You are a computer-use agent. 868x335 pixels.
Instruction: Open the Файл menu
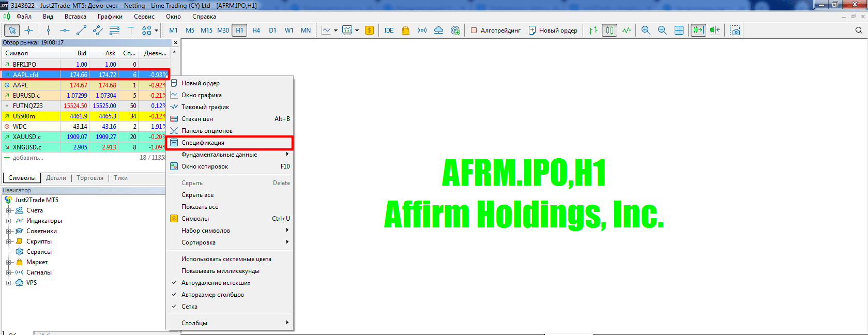24,17
